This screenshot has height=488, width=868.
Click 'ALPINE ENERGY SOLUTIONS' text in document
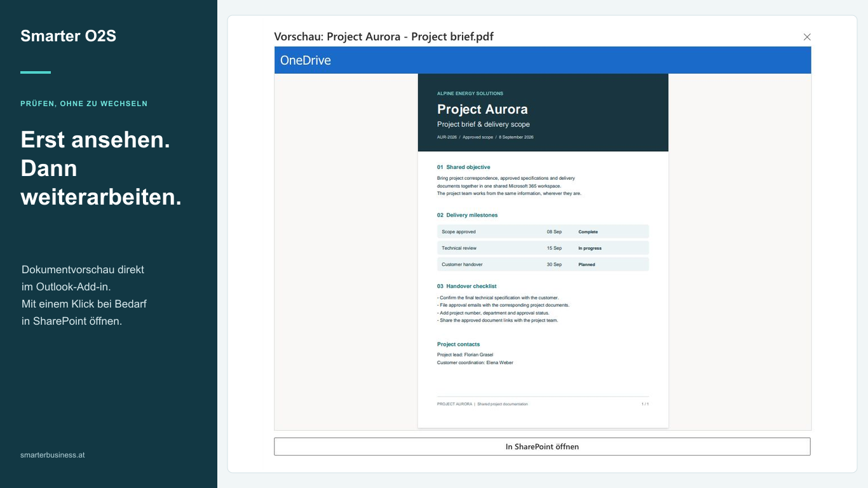pyautogui.click(x=470, y=93)
